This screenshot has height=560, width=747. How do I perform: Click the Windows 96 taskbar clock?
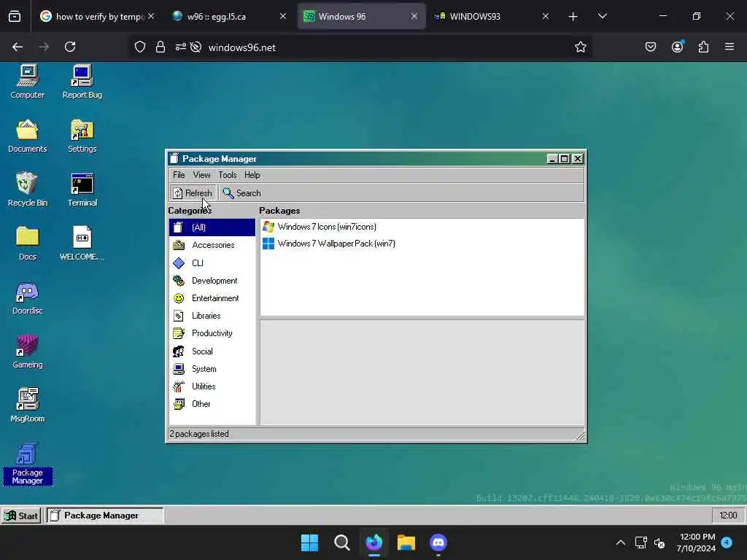click(x=728, y=516)
